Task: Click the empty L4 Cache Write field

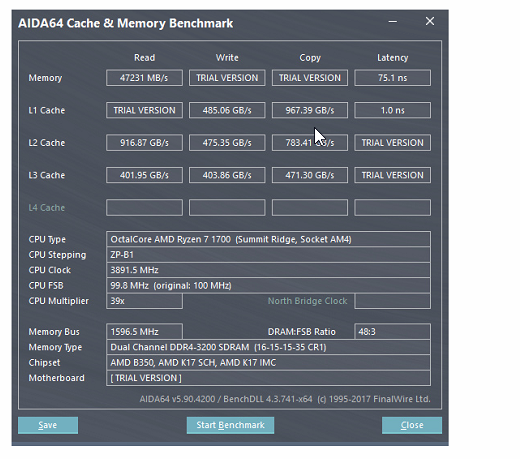Action: (x=227, y=208)
